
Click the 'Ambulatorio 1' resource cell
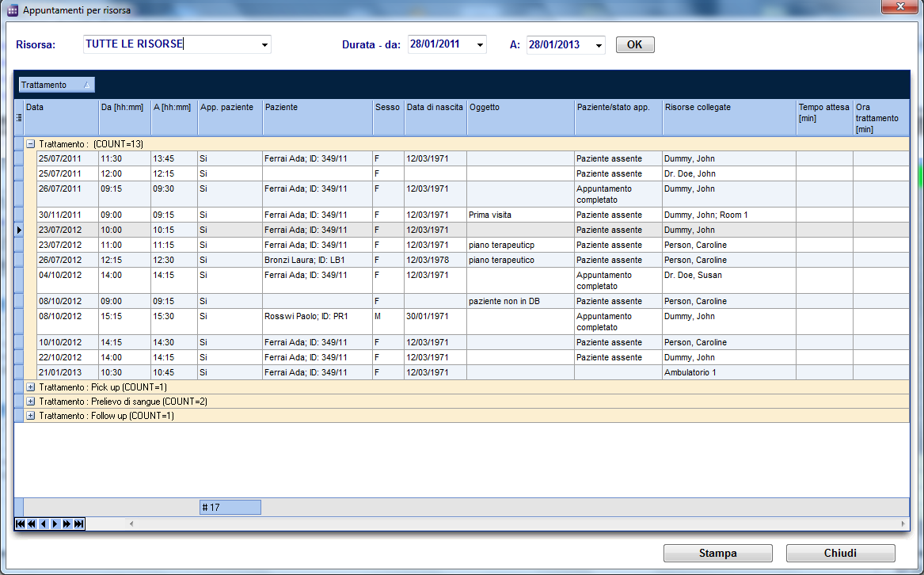coord(729,373)
